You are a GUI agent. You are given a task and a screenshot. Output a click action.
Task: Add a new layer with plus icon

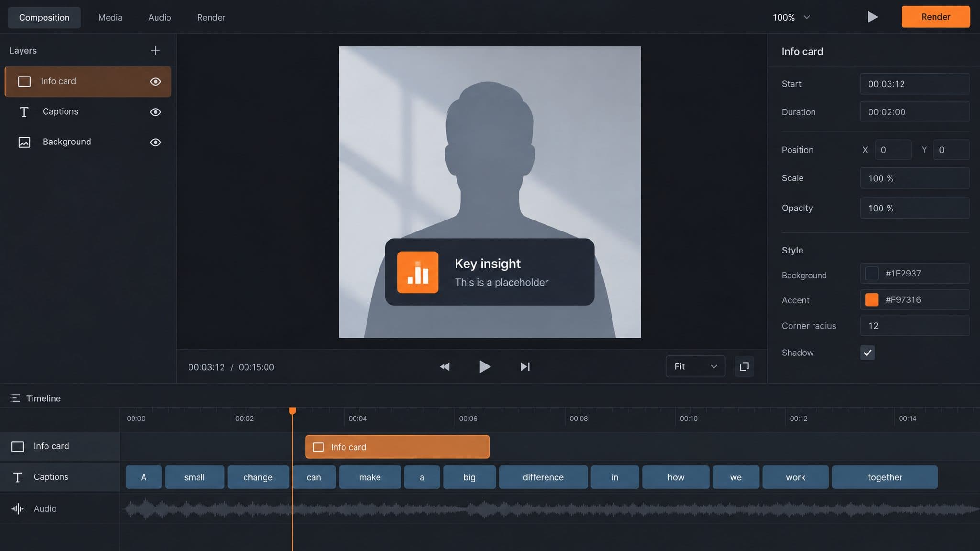(x=155, y=50)
